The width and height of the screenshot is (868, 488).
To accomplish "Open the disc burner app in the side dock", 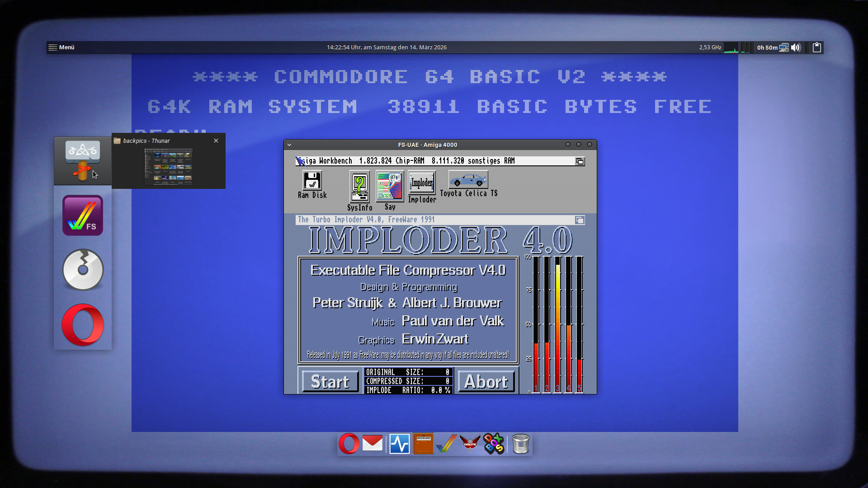I will (x=83, y=270).
